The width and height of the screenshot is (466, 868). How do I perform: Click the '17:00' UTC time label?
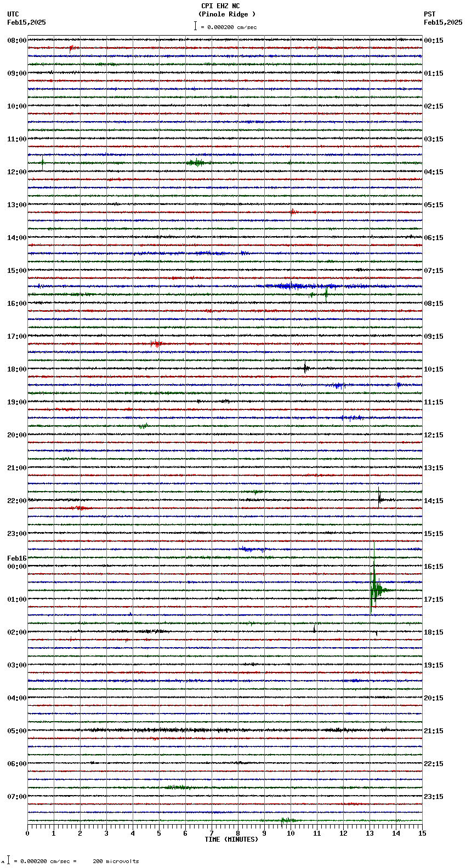point(17,336)
